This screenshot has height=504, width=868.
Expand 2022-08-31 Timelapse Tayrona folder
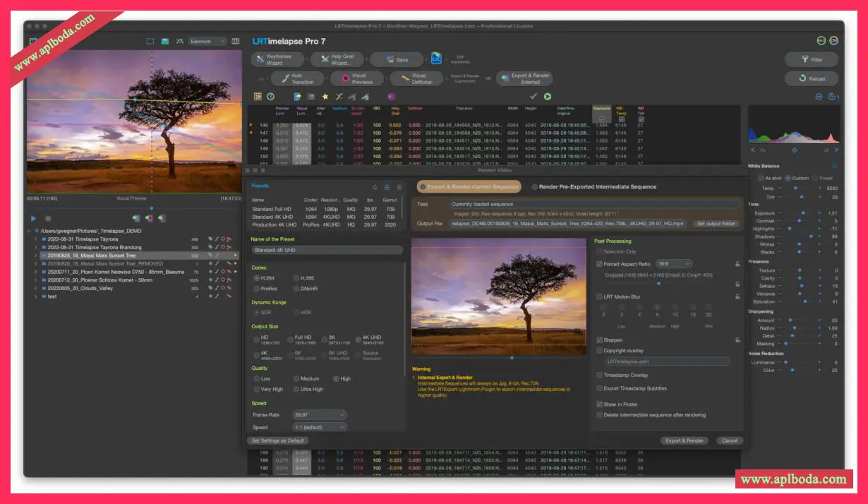coord(35,239)
